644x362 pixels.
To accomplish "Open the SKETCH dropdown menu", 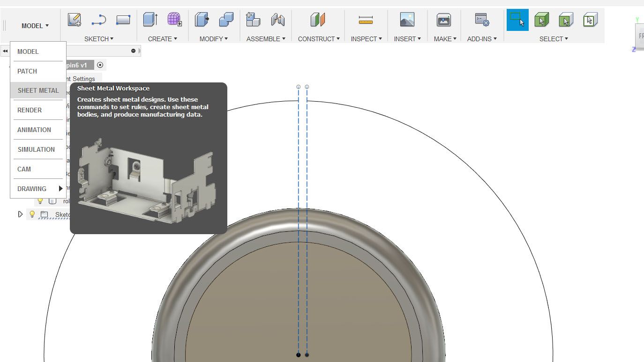I will [99, 39].
